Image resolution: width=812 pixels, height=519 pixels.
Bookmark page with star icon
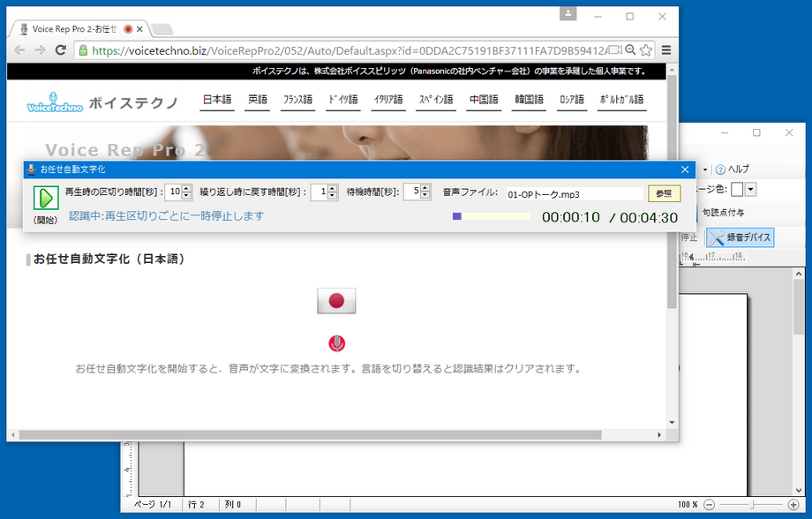coord(646,50)
